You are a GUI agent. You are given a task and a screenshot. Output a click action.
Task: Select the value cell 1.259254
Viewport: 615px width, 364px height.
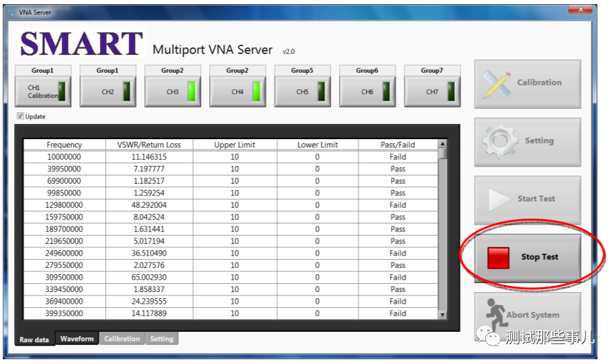(149, 193)
